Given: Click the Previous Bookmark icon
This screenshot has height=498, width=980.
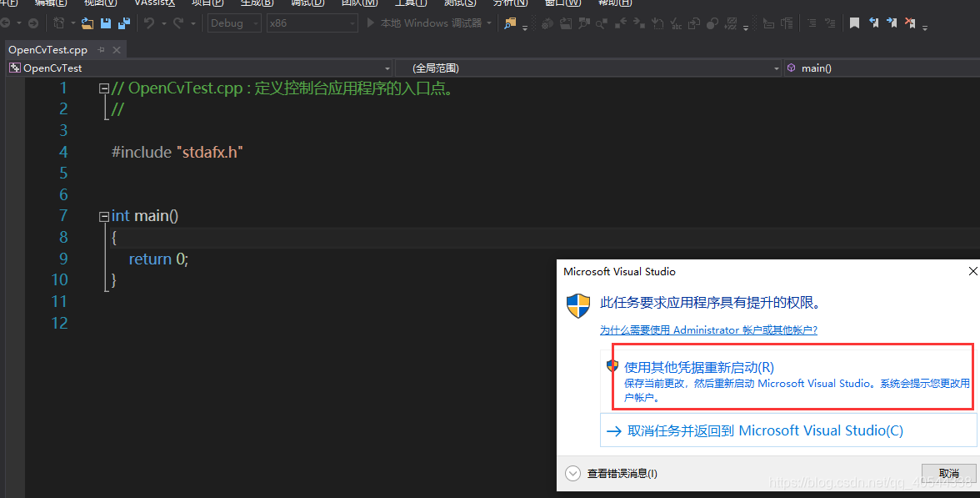Looking at the screenshot, I should 872,23.
